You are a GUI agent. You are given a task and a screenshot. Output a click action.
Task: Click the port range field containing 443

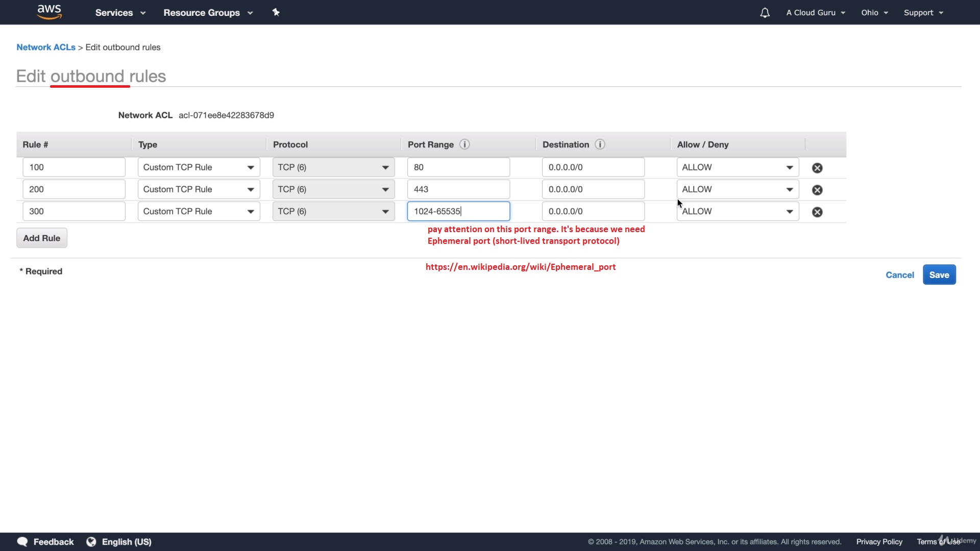pos(458,189)
